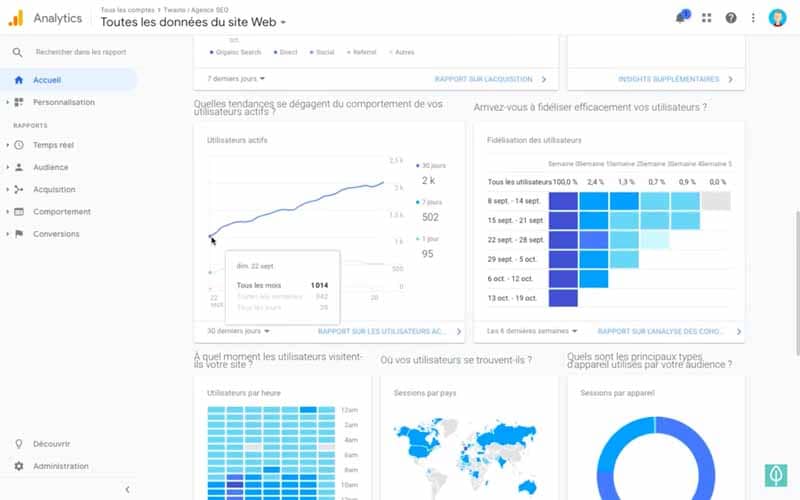Click the 22 sept. - 28 sept. row label
This screenshot has width=800, height=500.
pos(515,240)
